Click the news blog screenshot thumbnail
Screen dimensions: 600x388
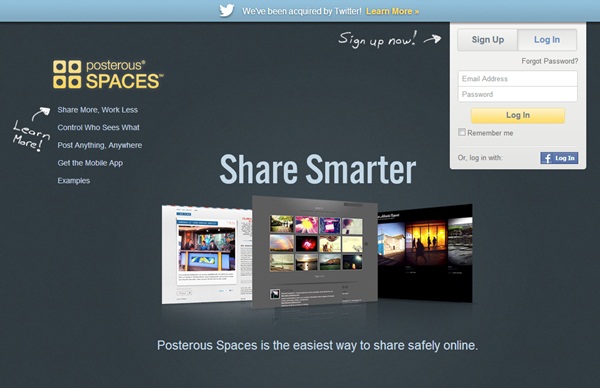pos(207,254)
